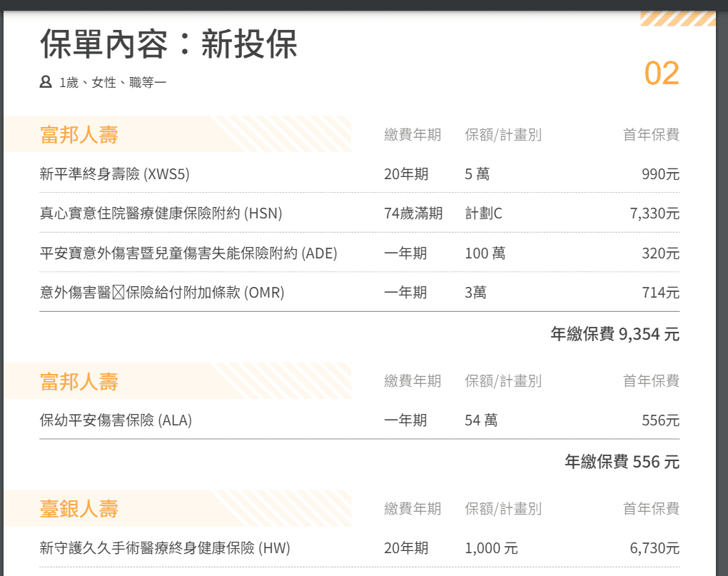Select the 556元 premium in ALA row

[661, 420]
